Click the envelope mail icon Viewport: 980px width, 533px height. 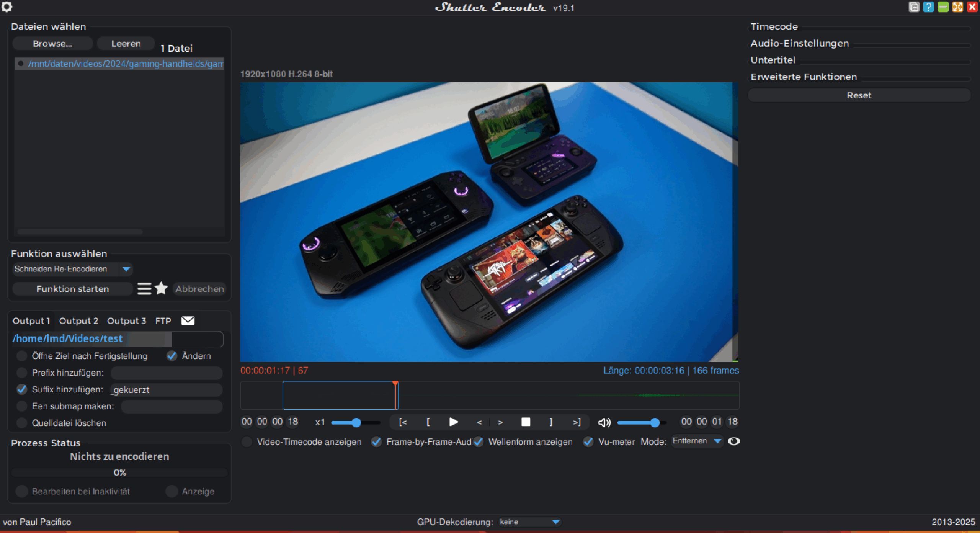(x=188, y=320)
